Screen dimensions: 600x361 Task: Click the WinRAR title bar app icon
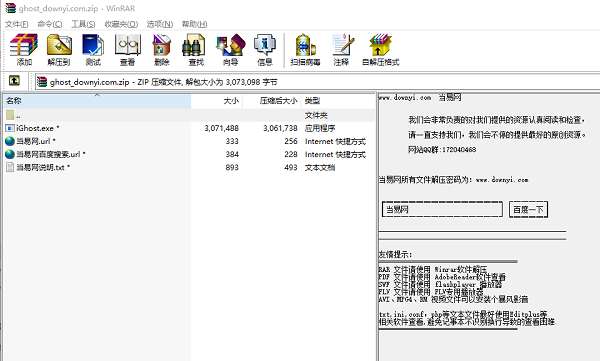pyautogui.click(x=10, y=8)
